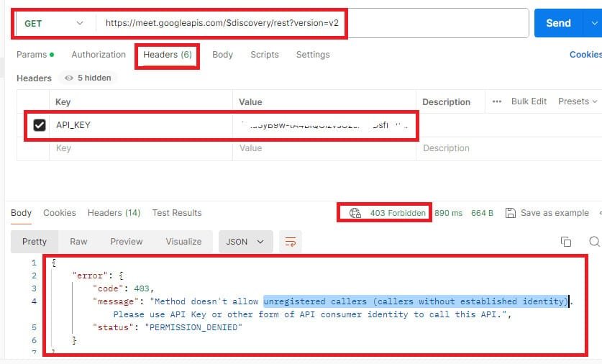602x364 pixels.
Task: Click the save icon beside Save as example
Action: pos(511,213)
